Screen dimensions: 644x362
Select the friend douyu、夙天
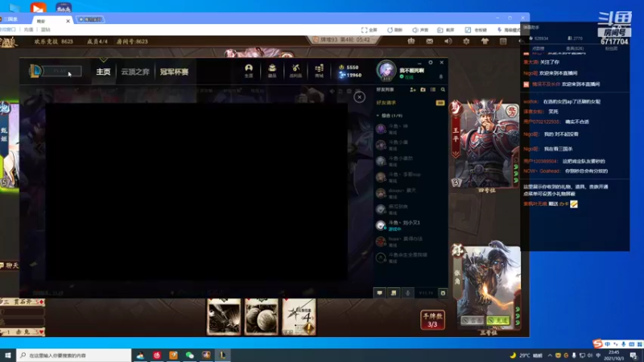tap(411, 193)
